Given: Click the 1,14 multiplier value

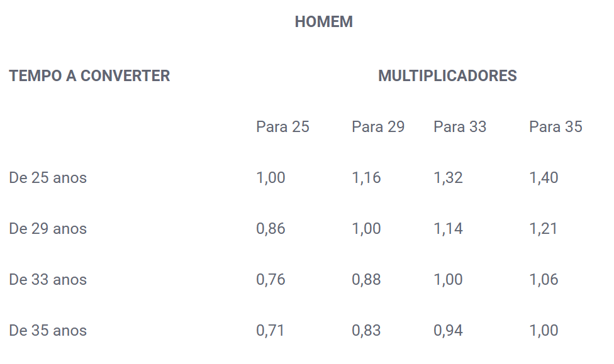Looking at the screenshot, I should (448, 229).
